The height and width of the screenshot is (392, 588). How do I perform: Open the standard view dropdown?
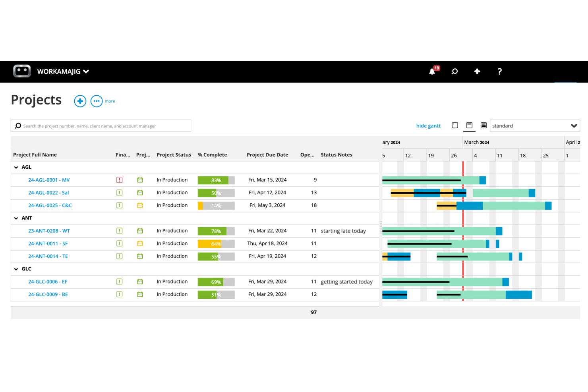535,126
